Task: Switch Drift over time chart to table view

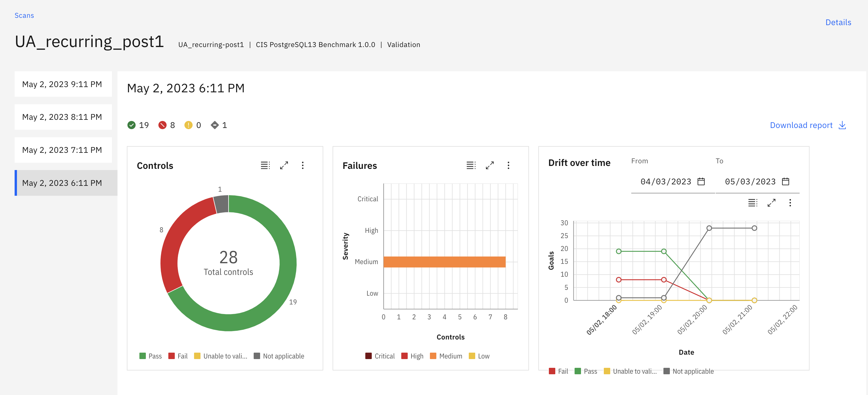Action: [753, 203]
